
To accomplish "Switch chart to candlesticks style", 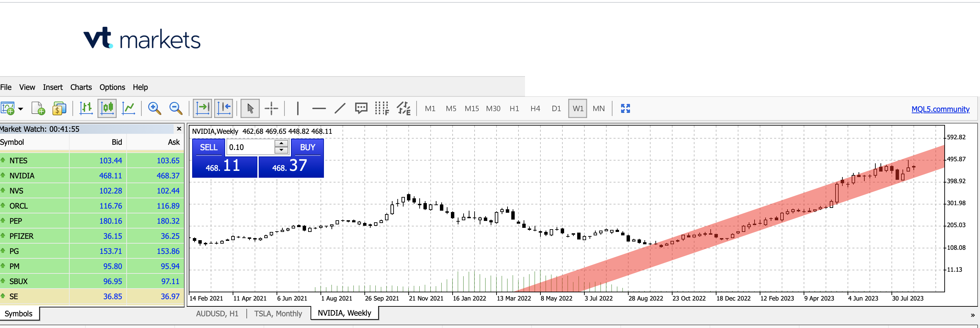I will [107, 108].
